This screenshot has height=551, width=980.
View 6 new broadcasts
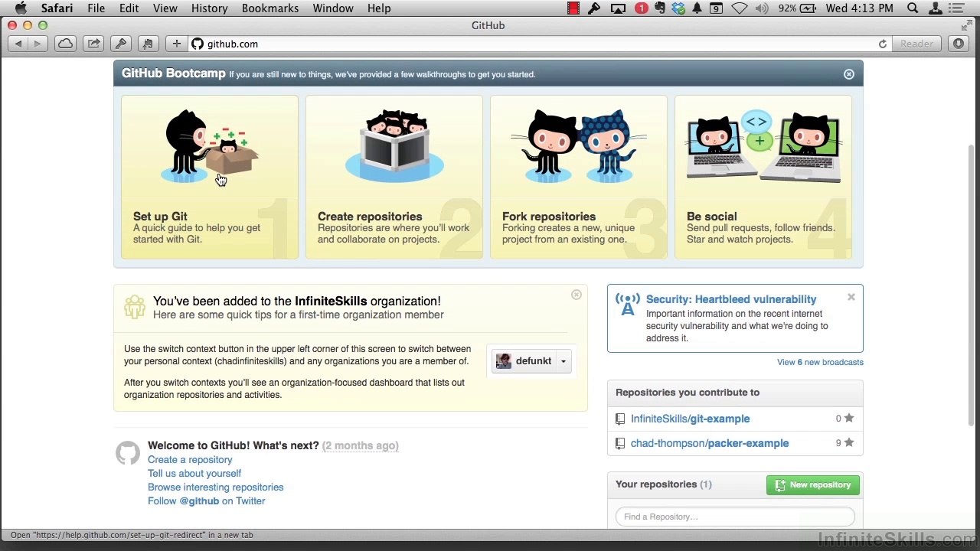coord(820,363)
